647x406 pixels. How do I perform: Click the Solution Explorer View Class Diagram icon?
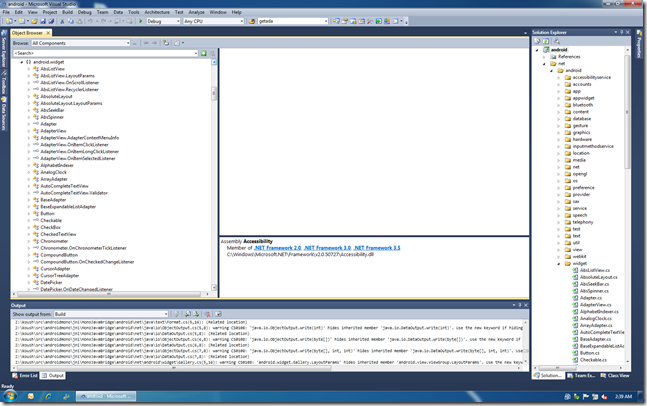(x=557, y=41)
